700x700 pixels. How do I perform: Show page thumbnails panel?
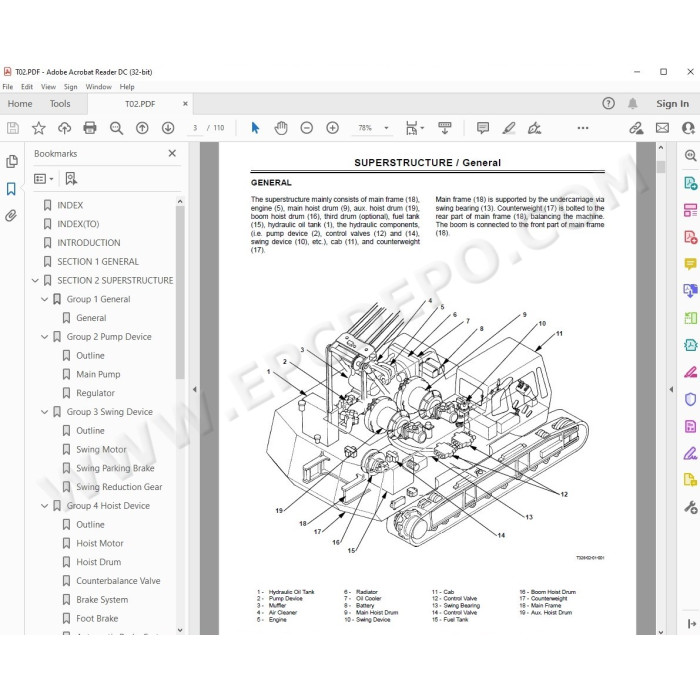tap(12, 161)
